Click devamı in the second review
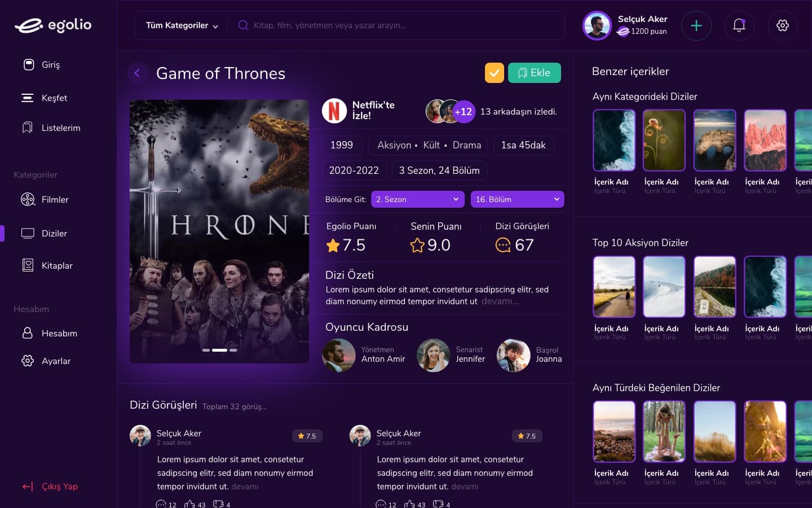This screenshot has height=508, width=812. coord(465,487)
